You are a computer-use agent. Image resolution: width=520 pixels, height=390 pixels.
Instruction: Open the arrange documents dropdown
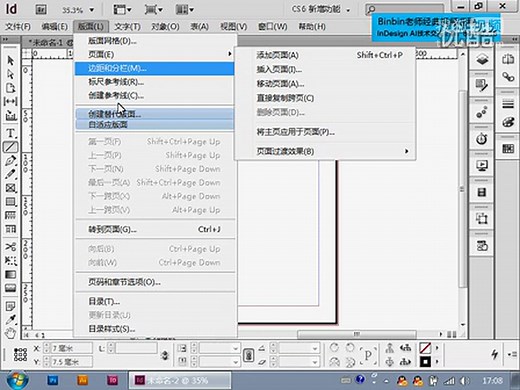click(x=184, y=10)
